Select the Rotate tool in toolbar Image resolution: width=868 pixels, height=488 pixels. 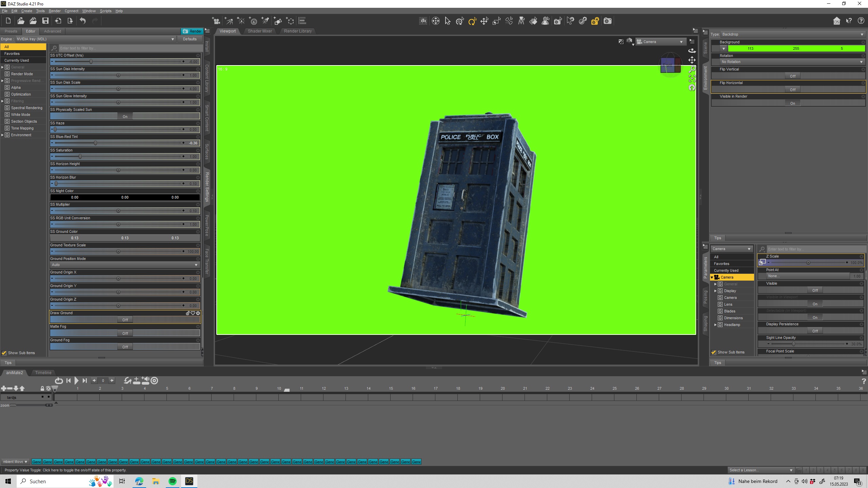click(x=472, y=21)
